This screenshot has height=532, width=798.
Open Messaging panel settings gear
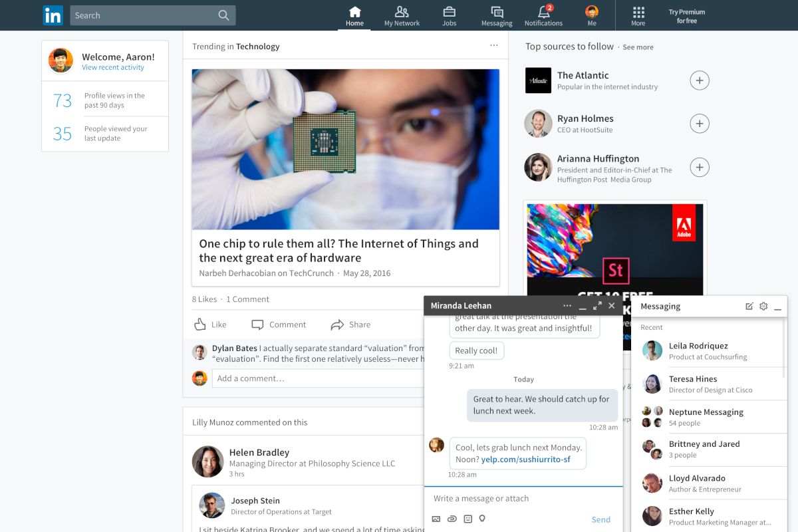pyautogui.click(x=763, y=306)
